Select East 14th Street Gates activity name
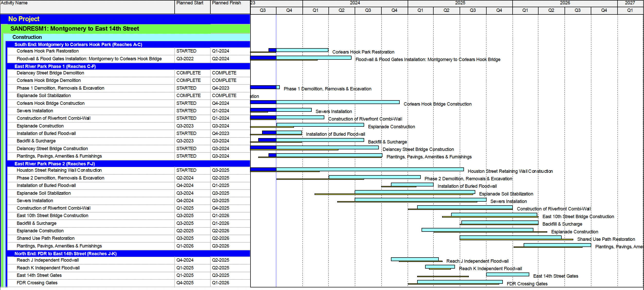This screenshot has width=644, height=290. pyautogui.click(x=39, y=275)
